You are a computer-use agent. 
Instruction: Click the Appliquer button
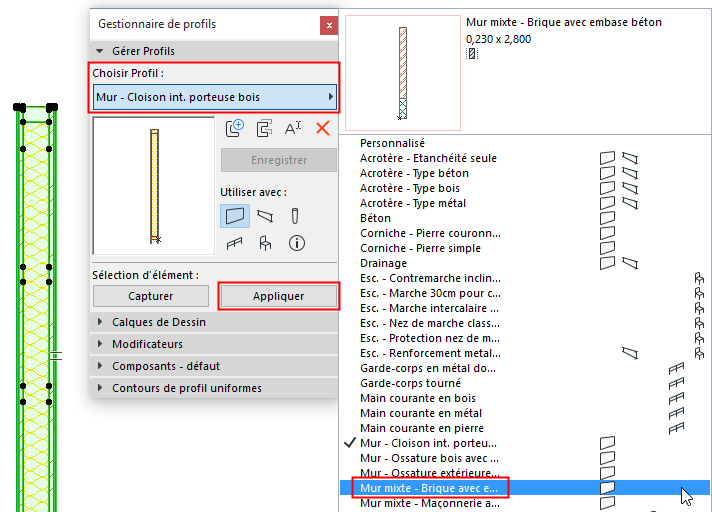point(278,296)
